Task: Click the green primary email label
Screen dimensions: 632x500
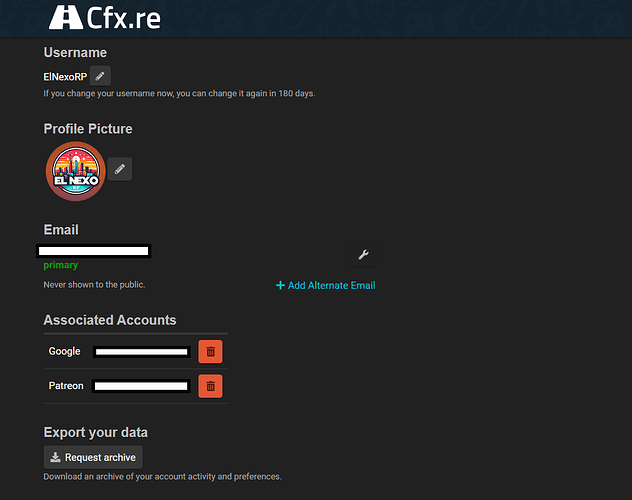Action: 61,265
